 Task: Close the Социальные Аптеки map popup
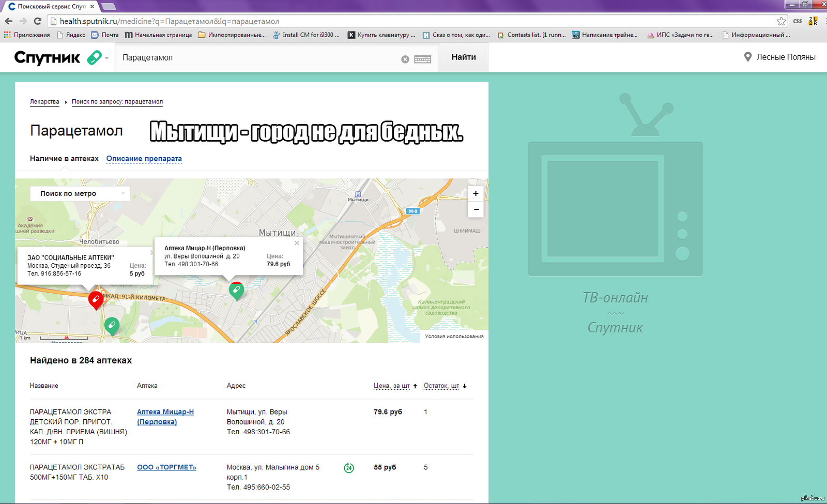click(x=151, y=252)
